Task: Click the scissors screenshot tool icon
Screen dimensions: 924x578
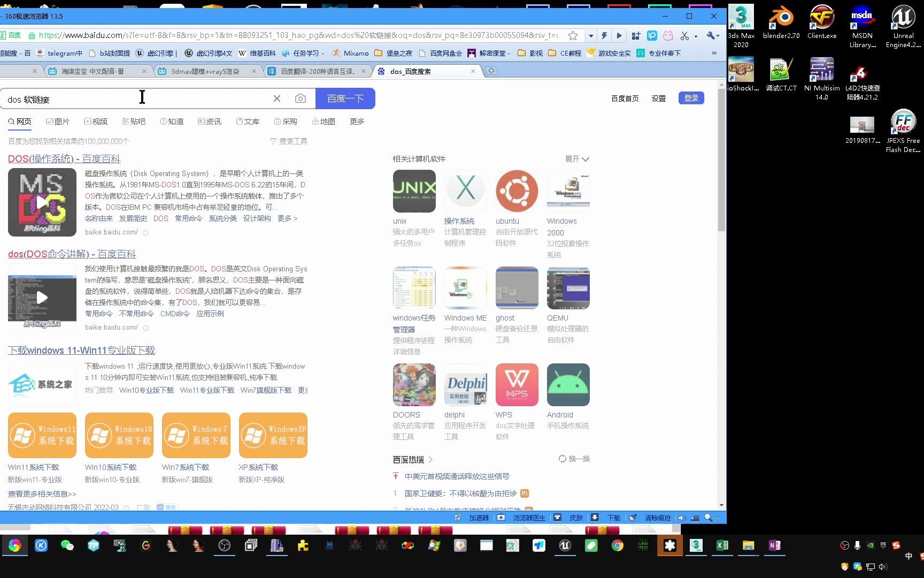Action: coord(684,35)
